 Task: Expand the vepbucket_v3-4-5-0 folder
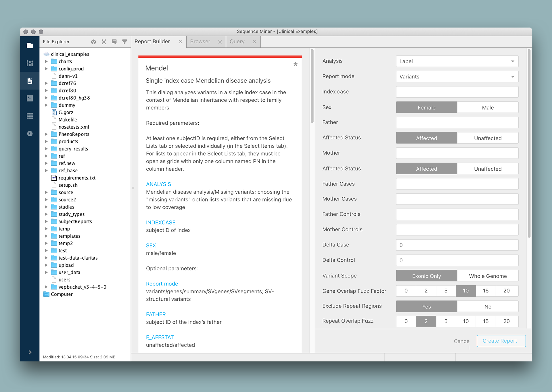coord(46,287)
